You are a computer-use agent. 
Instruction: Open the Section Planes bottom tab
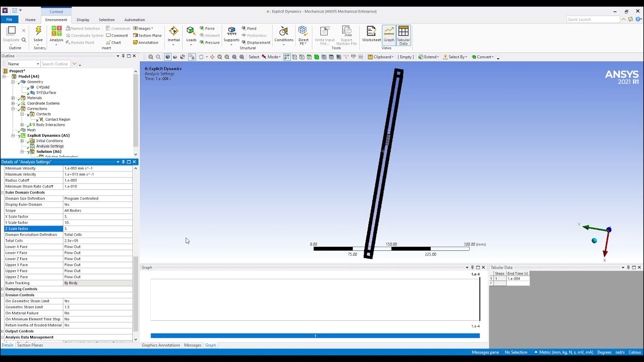(30, 345)
